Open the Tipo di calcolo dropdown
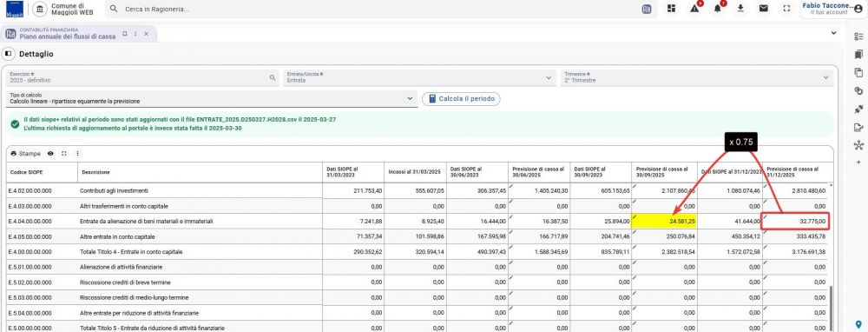Screen dimensions: 868x332 point(212,99)
